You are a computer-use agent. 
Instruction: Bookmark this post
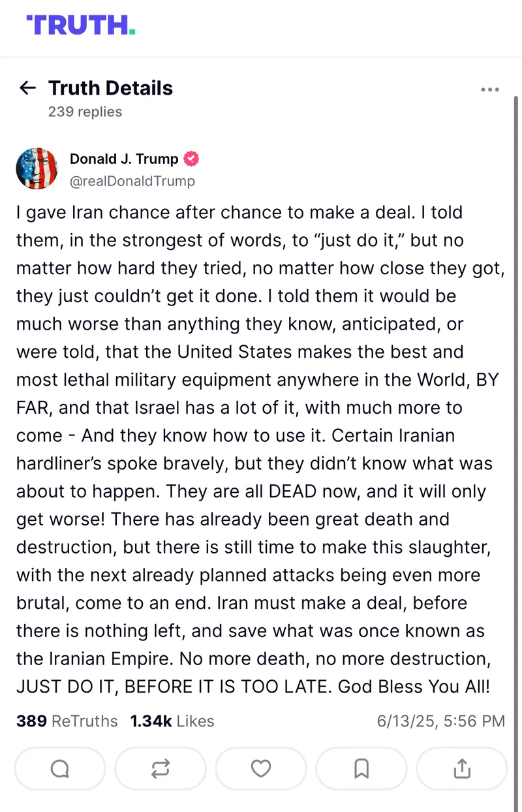pyautogui.click(x=361, y=769)
